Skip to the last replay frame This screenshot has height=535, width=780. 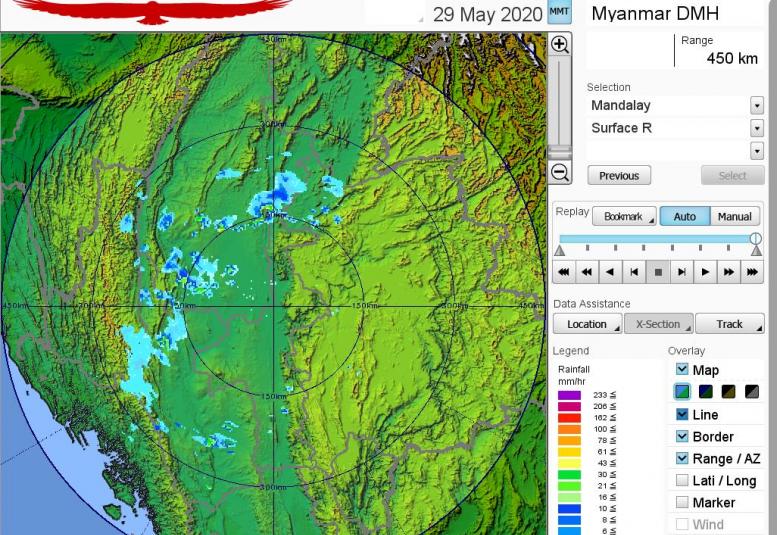click(752, 271)
